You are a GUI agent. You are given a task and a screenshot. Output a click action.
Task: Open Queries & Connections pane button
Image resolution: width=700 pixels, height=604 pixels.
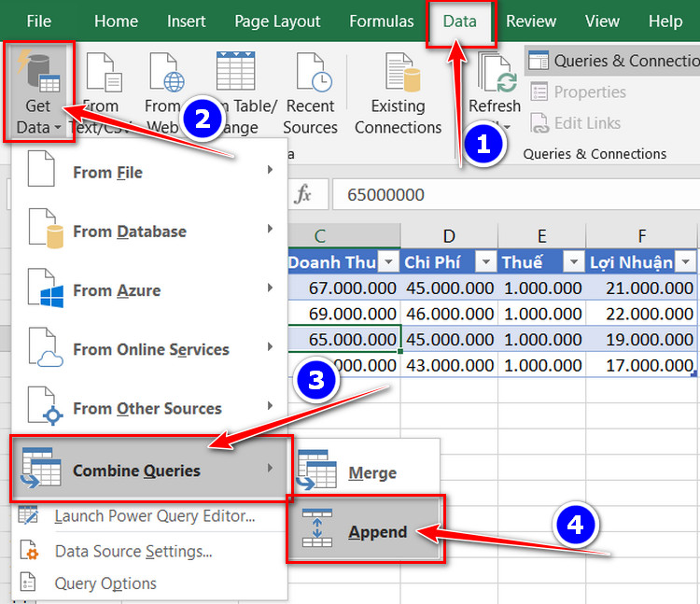click(x=612, y=61)
